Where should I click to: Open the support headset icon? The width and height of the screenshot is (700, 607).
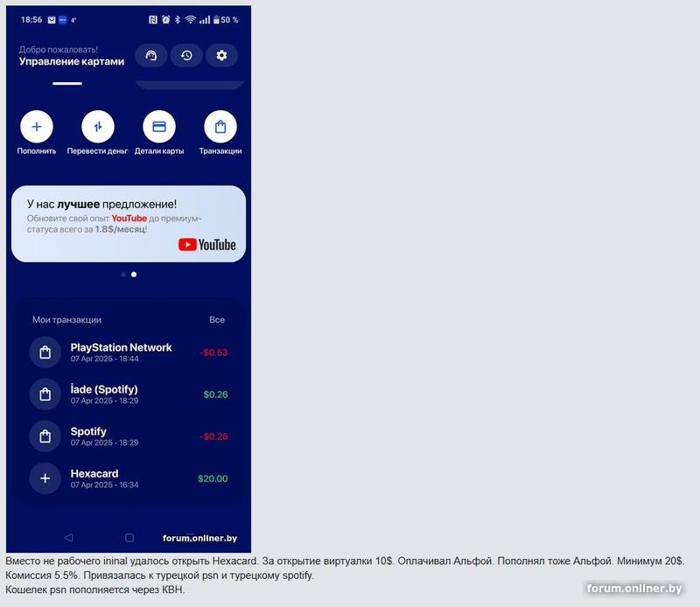click(x=151, y=55)
